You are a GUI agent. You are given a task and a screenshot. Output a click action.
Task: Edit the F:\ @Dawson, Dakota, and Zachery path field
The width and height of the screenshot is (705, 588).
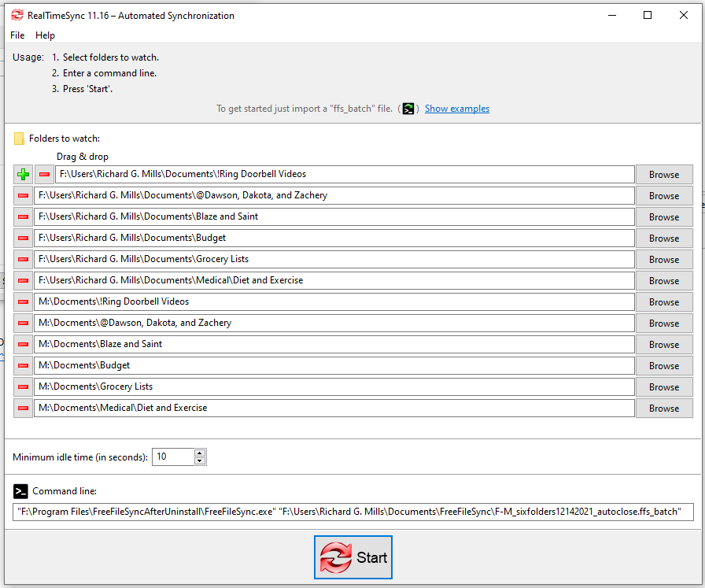[334, 196]
